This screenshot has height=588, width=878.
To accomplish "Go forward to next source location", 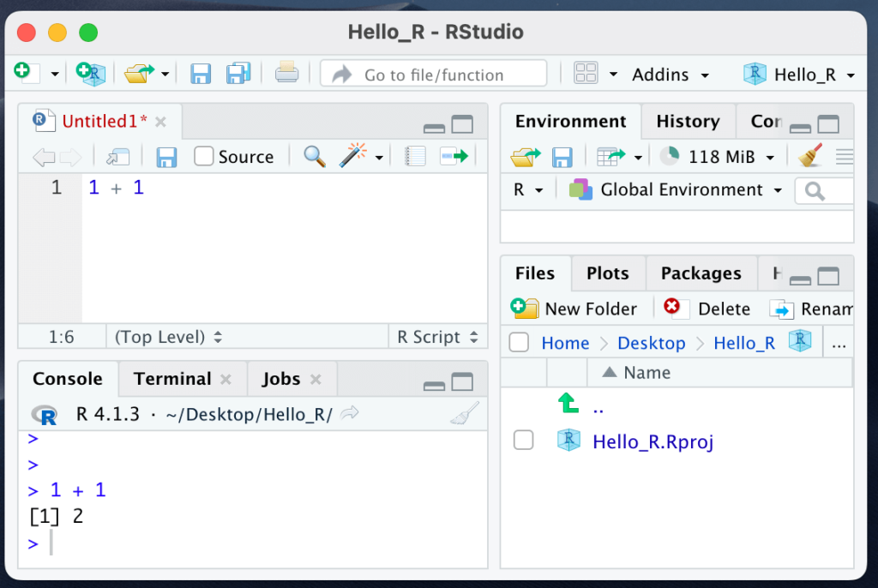I will (70, 158).
